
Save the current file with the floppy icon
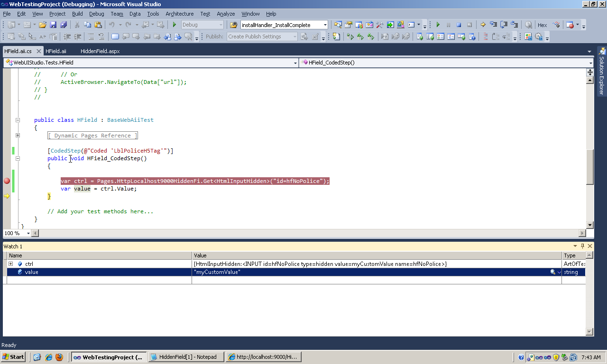(x=53, y=25)
